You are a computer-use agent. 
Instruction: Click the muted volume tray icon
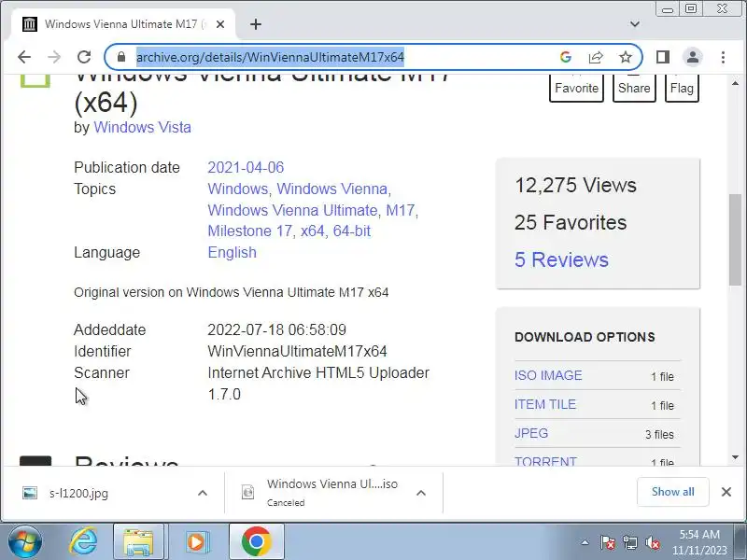pos(652,542)
